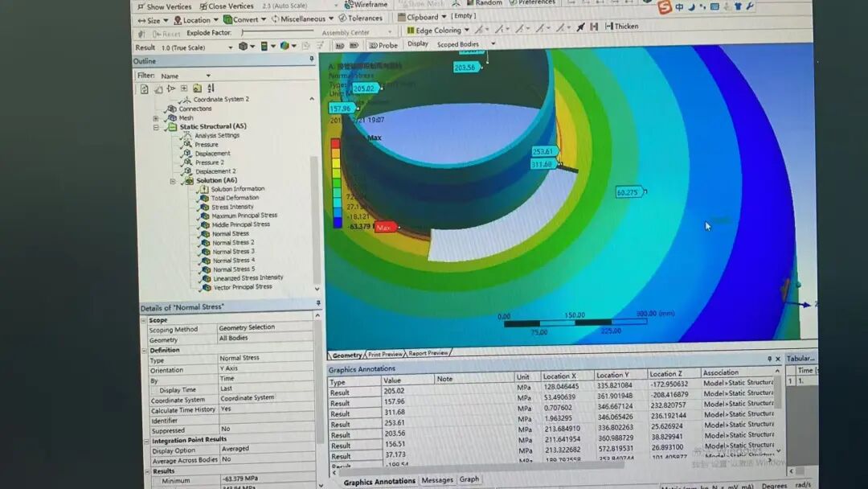Open the Clipboard dropdown
The height and width of the screenshot is (489, 868).
pyautogui.click(x=422, y=17)
